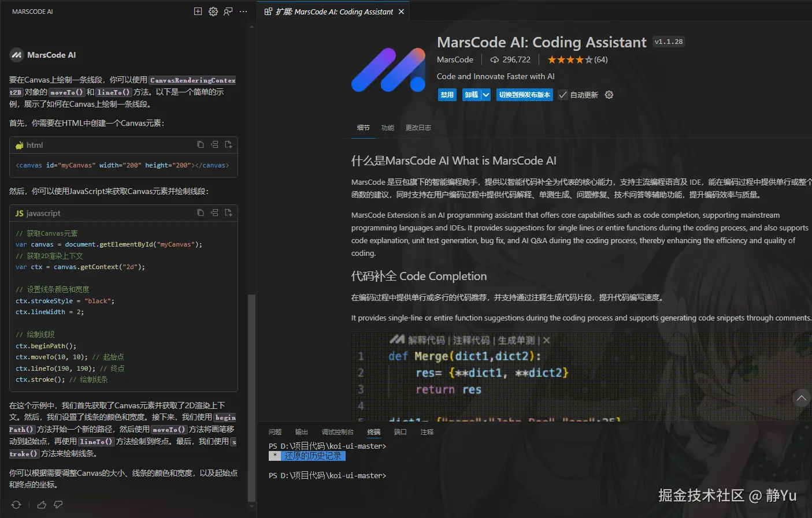812x518 pixels.
Task: Regenerate the MarsCode AI response
Action: coord(16,505)
